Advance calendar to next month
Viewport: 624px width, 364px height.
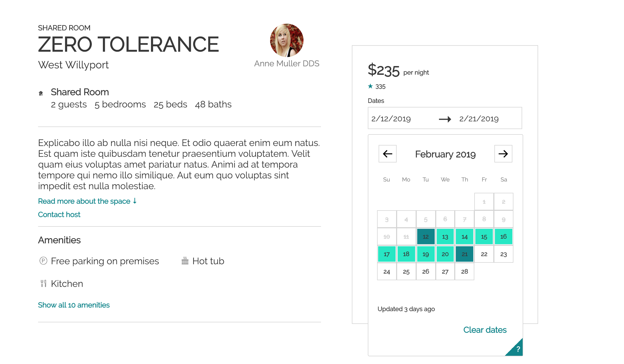click(x=503, y=154)
